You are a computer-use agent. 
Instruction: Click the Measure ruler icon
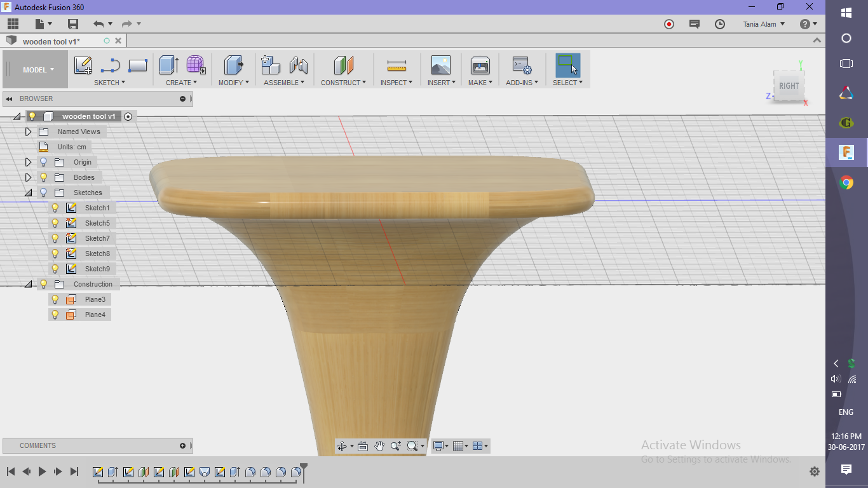[x=397, y=65]
